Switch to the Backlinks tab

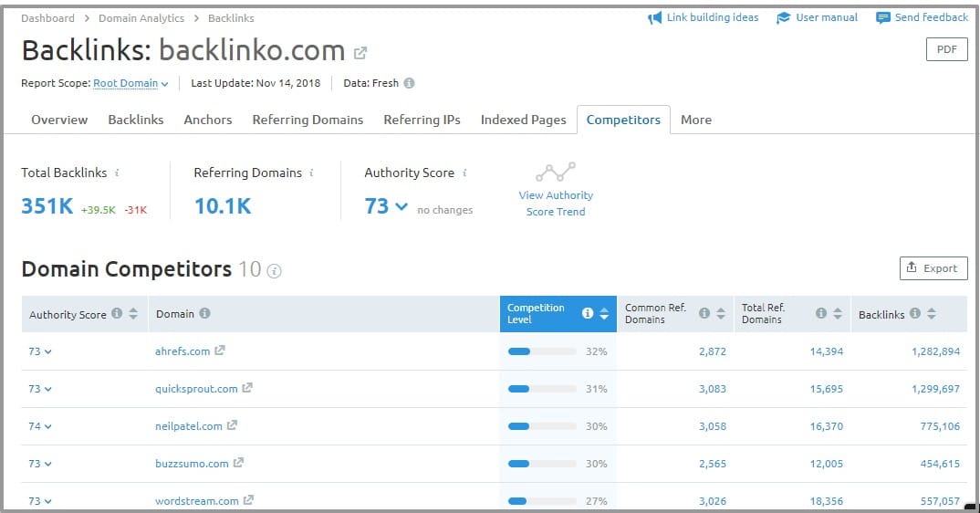tap(136, 120)
